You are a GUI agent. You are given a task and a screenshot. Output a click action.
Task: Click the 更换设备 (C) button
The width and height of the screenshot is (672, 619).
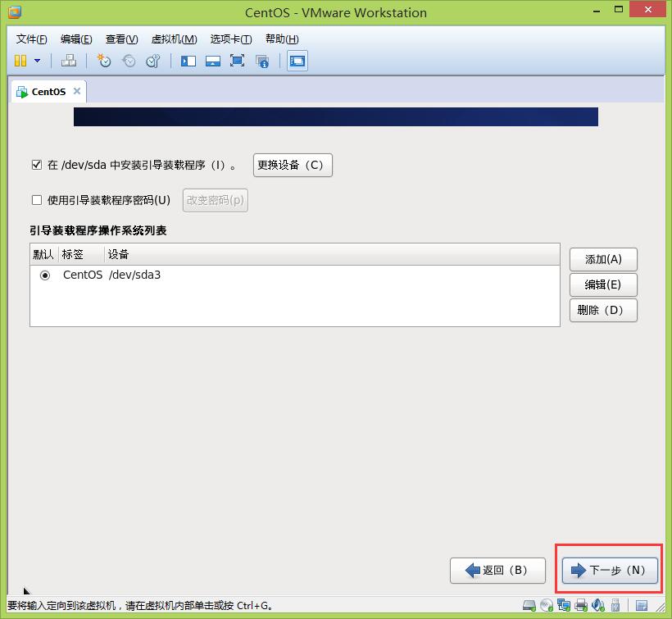click(293, 165)
